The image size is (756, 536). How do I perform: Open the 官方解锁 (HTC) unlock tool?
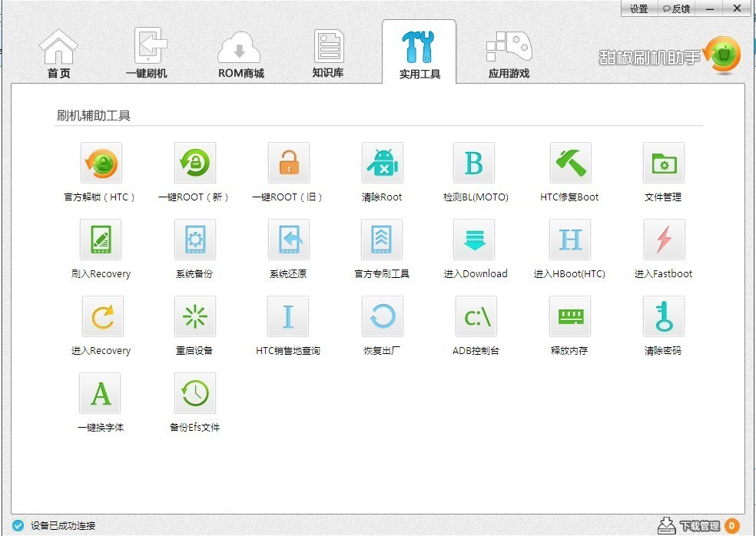point(101,163)
